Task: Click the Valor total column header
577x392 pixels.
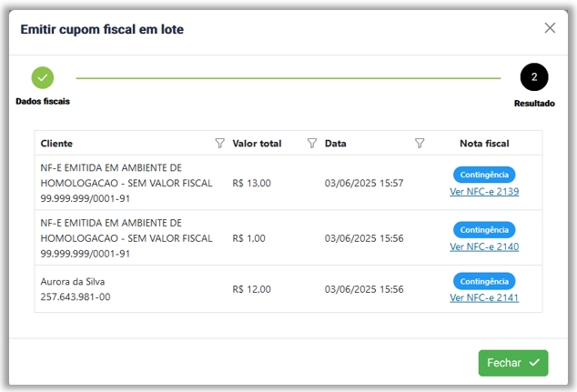Action: tap(257, 144)
